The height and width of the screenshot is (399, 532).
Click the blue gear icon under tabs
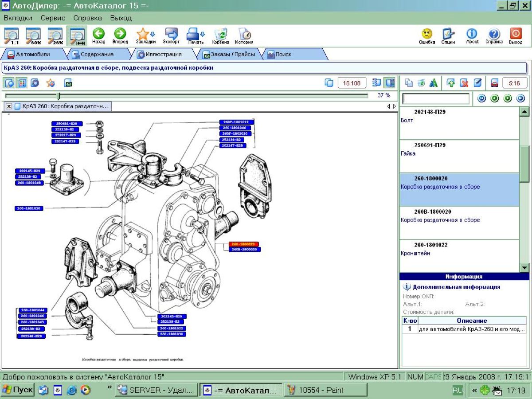click(35, 83)
